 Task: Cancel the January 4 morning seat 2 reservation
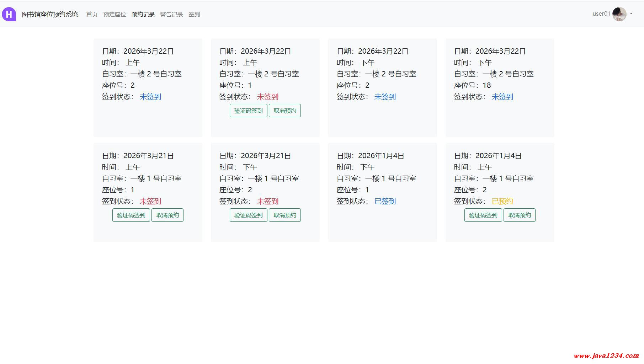click(x=519, y=215)
